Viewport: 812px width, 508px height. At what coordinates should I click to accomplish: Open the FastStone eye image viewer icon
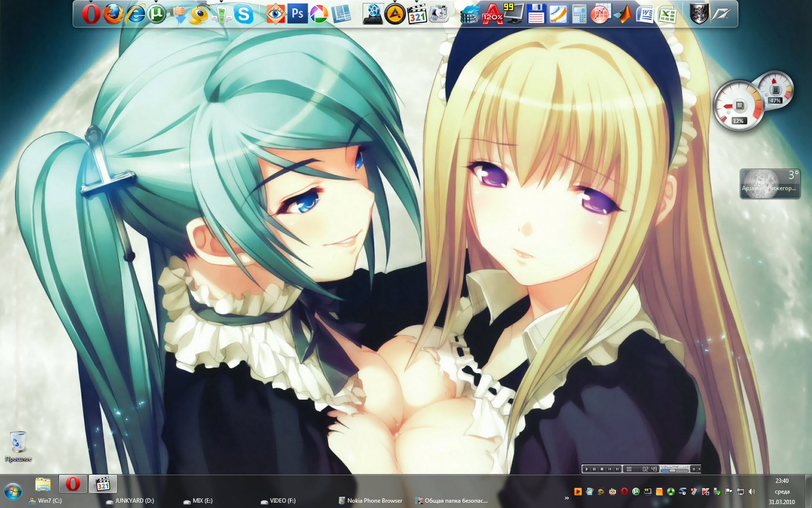[275, 14]
